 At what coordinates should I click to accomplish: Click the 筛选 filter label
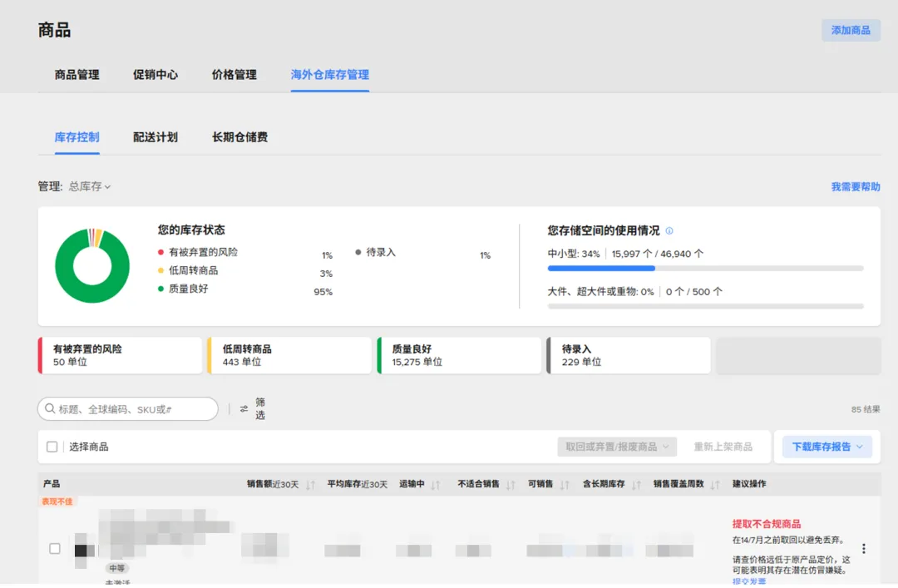coord(260,408)
